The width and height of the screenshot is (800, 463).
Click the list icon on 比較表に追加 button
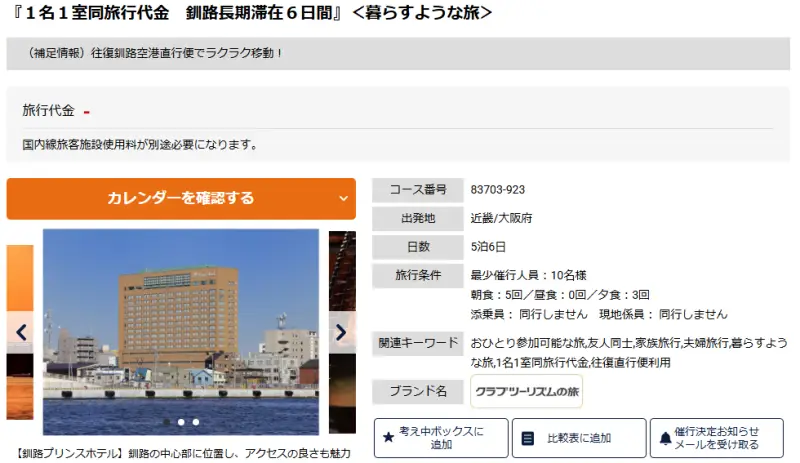coord(528,438)
